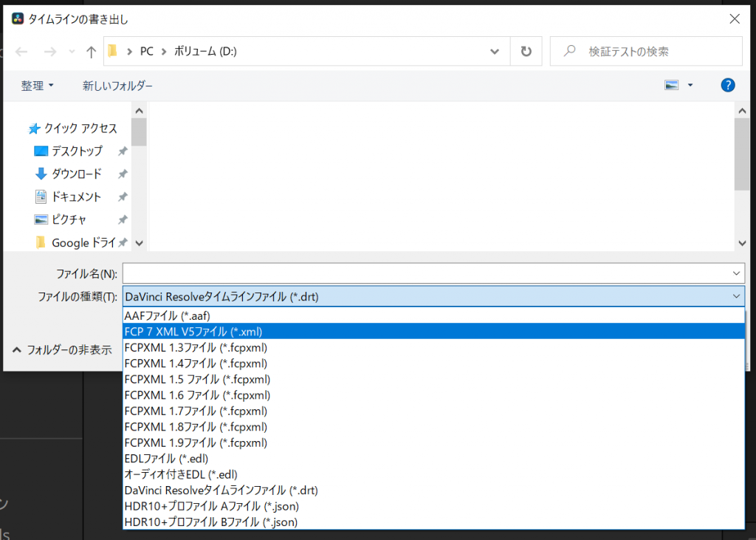The width and height of the screenshot is (756, 540).
Task: Choose HDR10+プロファイル Bファイル option
Action: (x=433, y=522)
